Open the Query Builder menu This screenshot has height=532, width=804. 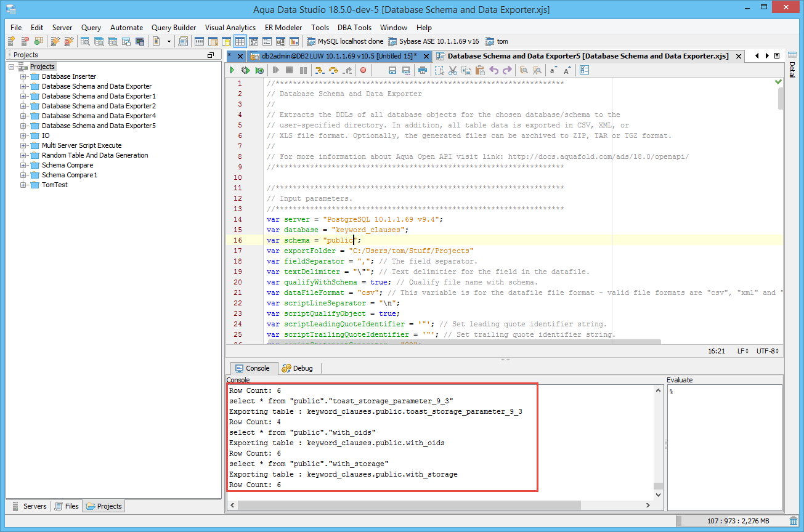(174, 28)
